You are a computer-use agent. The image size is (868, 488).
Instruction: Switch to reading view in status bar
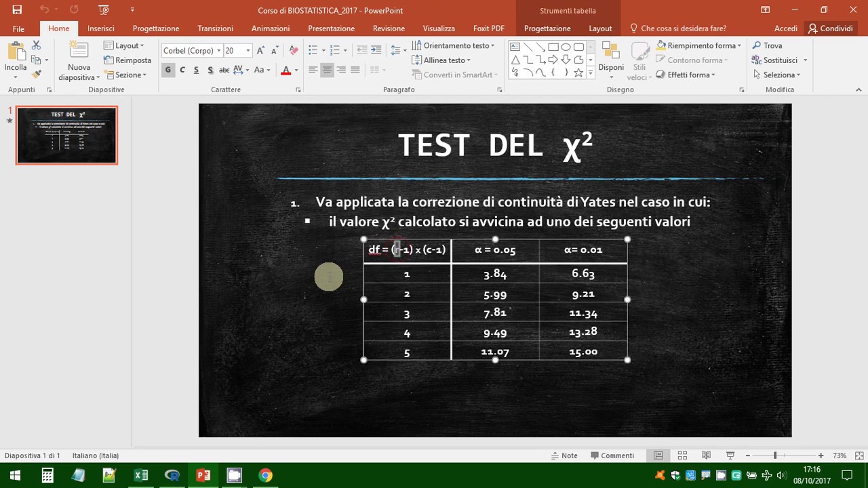(x=706, y=455)
